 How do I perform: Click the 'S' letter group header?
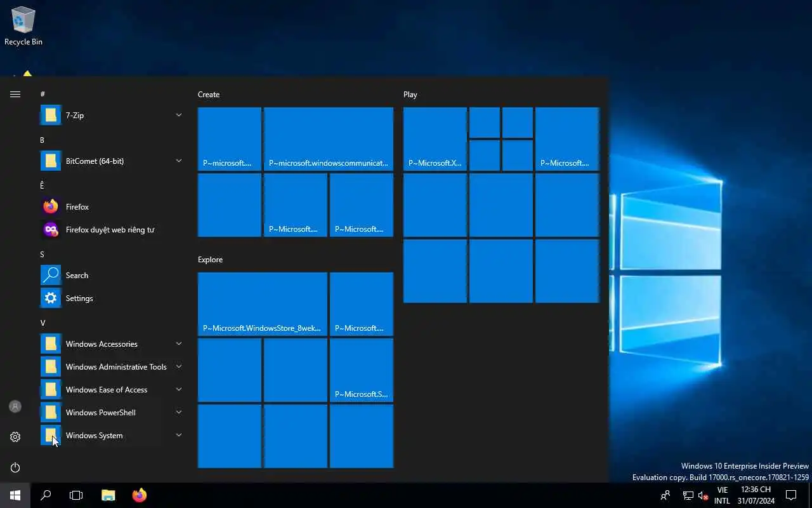pos(43,254)
